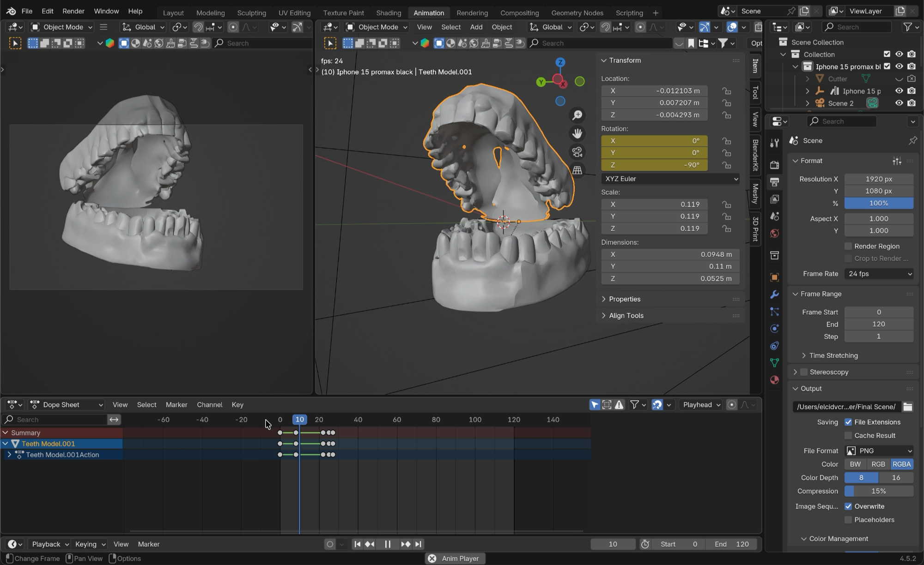This screenshot has width=924, height=565.
Task: Click the current frame field showing 10
Action: click(x=613, y=544)
